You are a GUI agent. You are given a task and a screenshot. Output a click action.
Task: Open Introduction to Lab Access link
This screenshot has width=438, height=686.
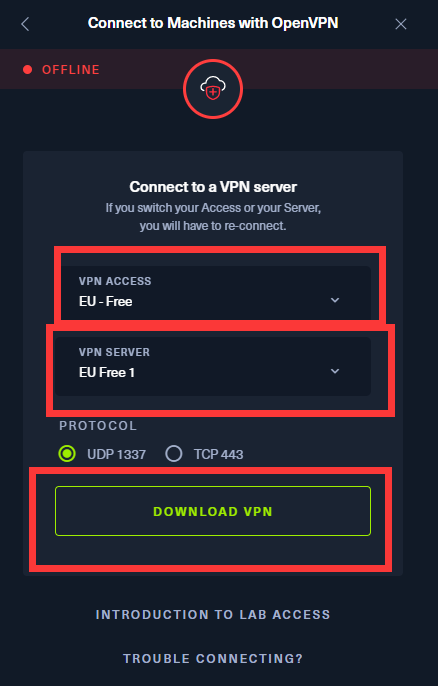point(213,615)
